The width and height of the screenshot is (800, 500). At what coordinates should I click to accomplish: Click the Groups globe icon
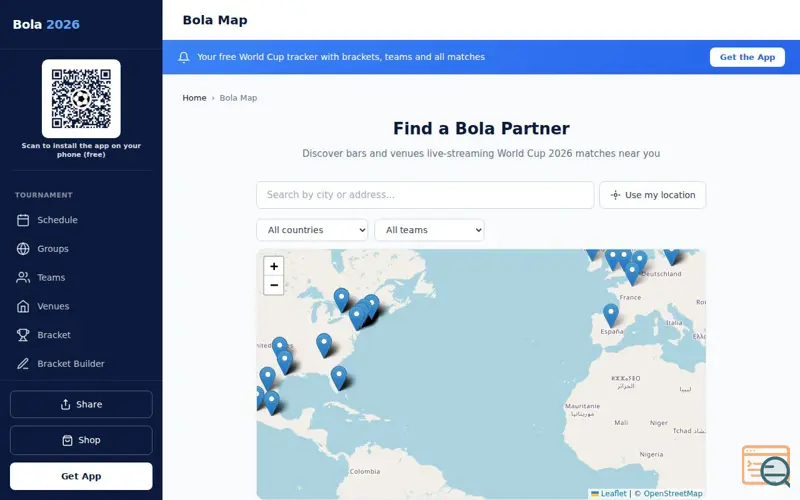(x=23, y=248)
